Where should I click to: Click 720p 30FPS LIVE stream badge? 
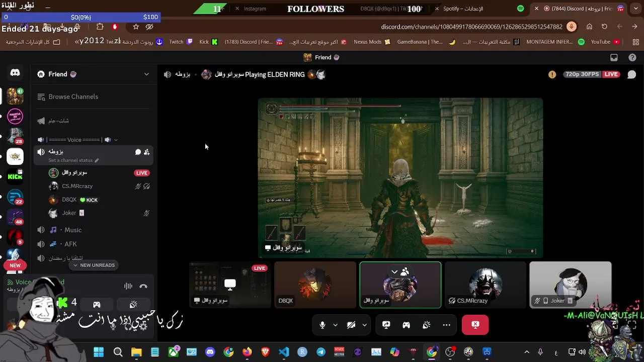pyautogui.click(x=591, y=74)
